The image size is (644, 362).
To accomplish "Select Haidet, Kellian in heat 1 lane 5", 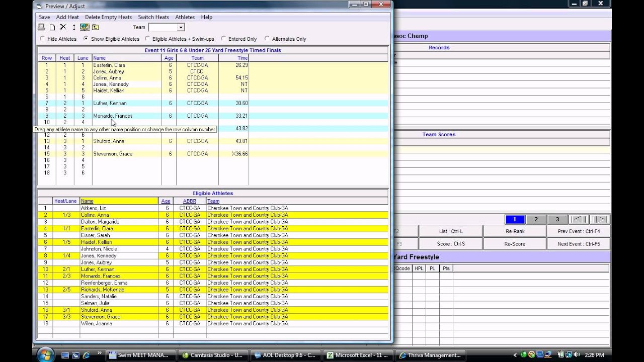I will point(108,90).
